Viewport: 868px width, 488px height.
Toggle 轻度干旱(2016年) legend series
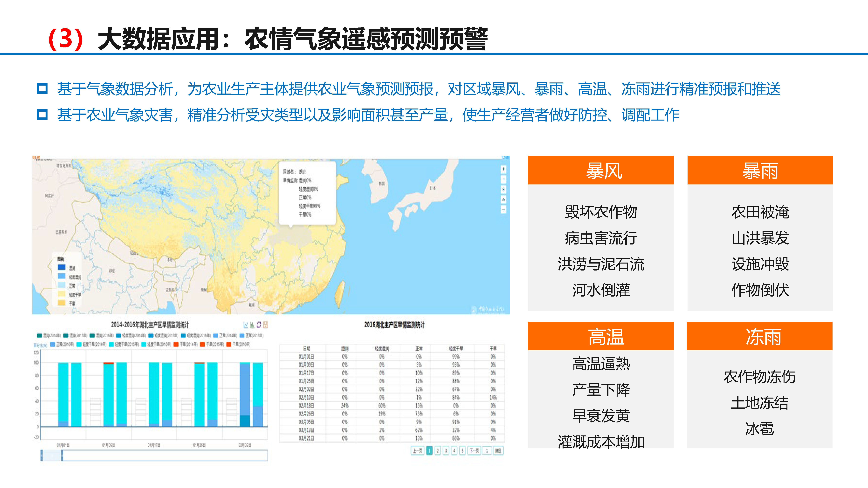point(156,344)
